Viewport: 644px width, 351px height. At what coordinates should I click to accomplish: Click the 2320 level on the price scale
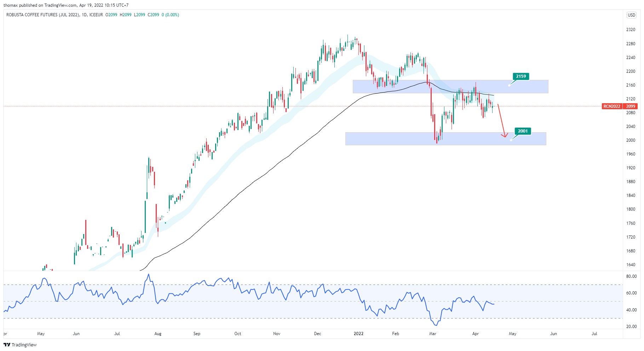click(631, 30)
